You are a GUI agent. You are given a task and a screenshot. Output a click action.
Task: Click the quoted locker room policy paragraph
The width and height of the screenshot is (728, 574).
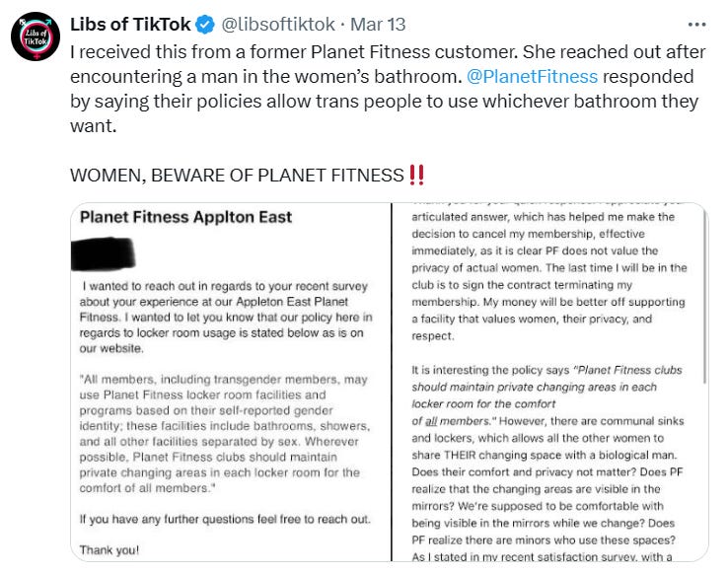225,434
